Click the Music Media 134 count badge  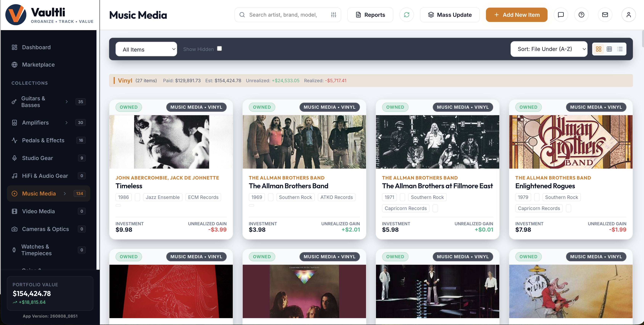(x=79, y=193)
